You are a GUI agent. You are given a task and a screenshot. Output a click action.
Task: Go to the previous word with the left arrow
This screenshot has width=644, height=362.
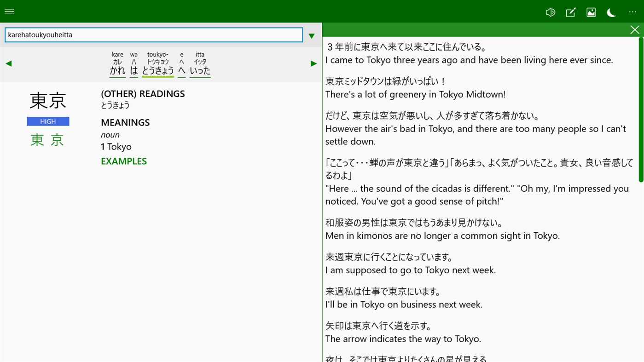[8, 63]
